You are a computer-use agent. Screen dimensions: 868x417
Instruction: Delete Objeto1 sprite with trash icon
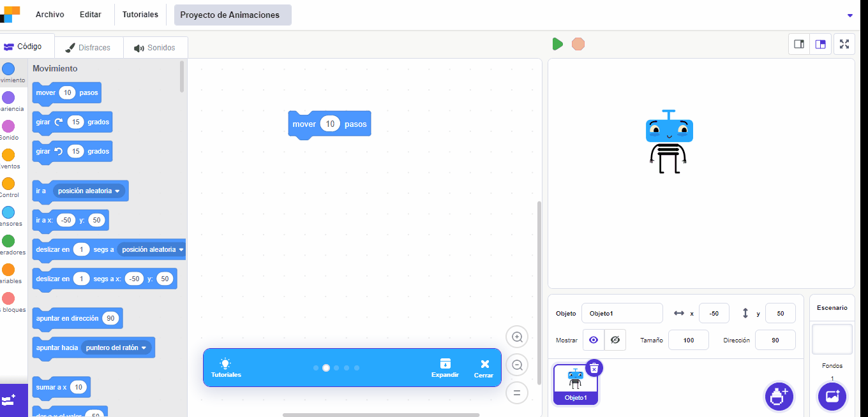pyautogui.click(x=594, y=368)
